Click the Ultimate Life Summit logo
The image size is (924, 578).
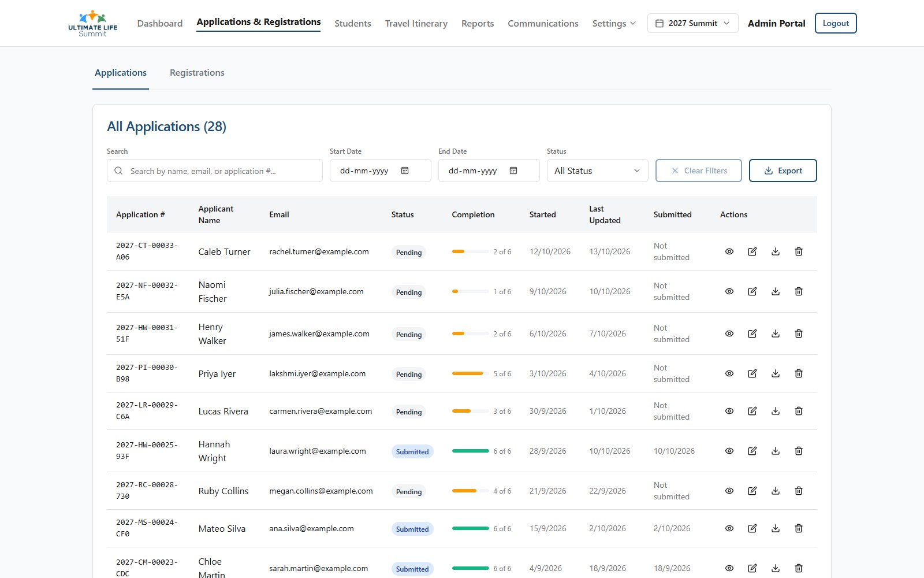[x=92, y=23]
